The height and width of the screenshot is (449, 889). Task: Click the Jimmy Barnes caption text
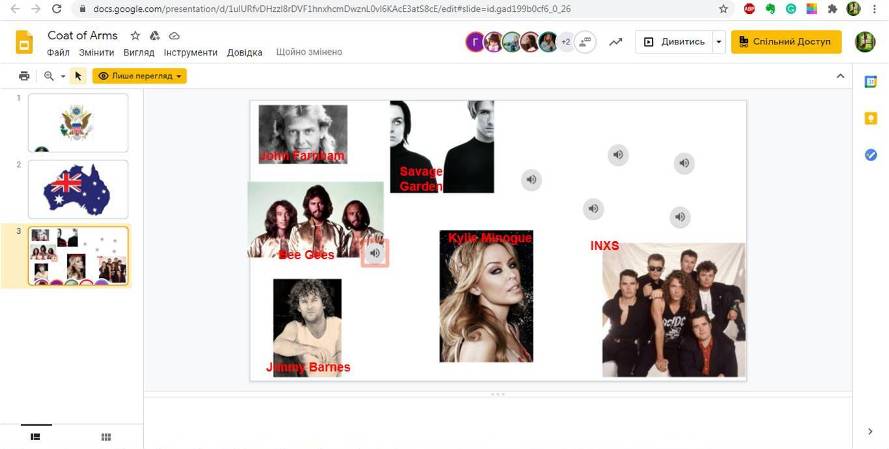(x=308, y=367)
